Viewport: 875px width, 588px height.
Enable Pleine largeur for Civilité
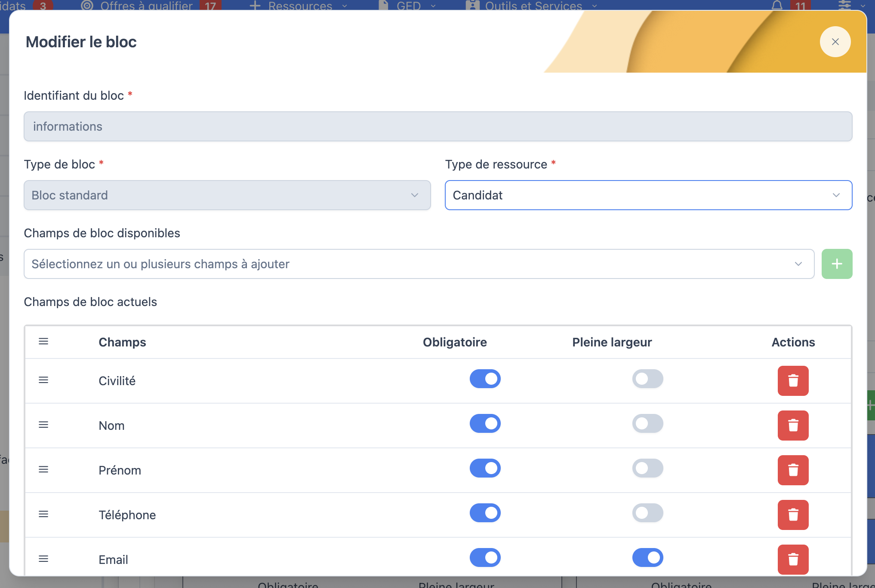pyautogui.click(x=647, y=379)
